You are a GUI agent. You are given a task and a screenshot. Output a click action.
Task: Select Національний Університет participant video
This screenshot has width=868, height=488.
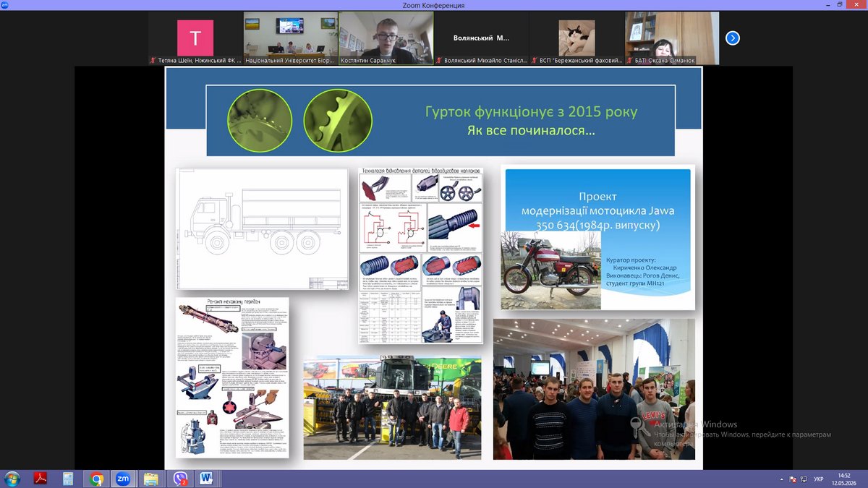pyautogui.click(x=290, y=38)
